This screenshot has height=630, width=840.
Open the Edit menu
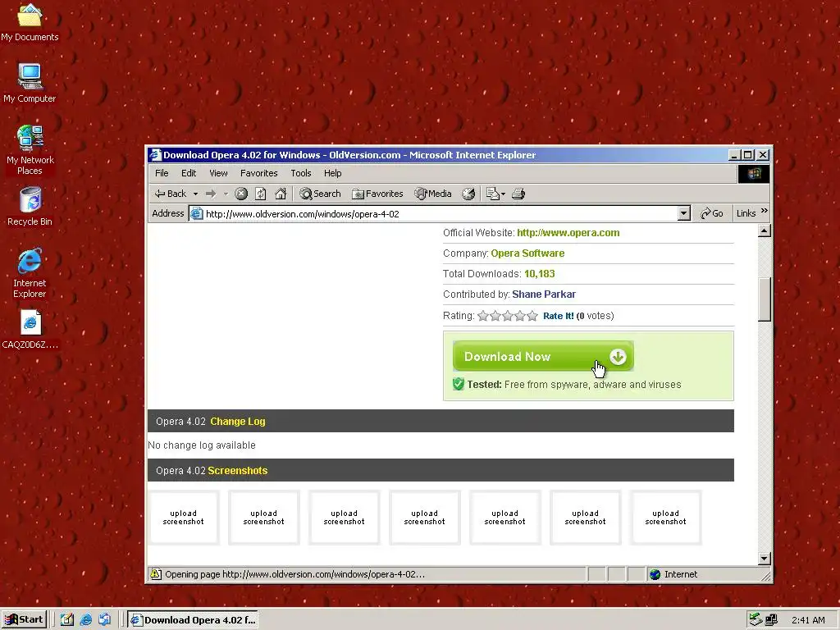pos(189,173)
